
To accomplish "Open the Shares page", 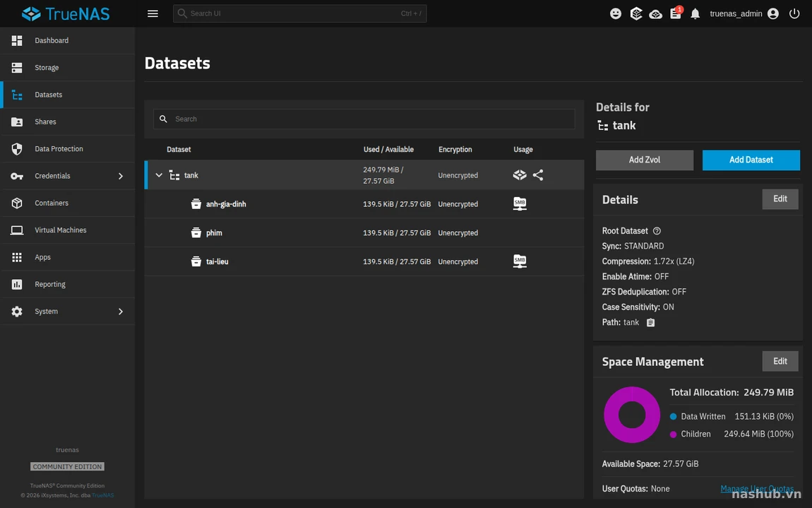I will 68,122.
